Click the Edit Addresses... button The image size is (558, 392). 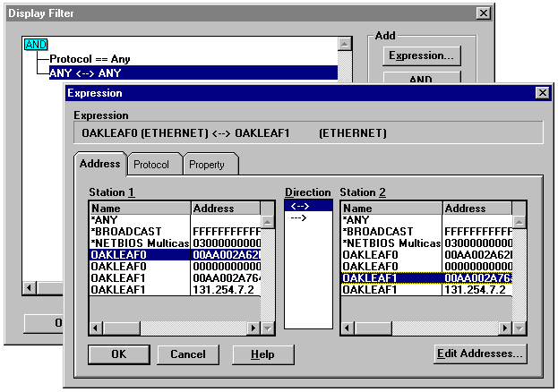click(x=479, y=354)
